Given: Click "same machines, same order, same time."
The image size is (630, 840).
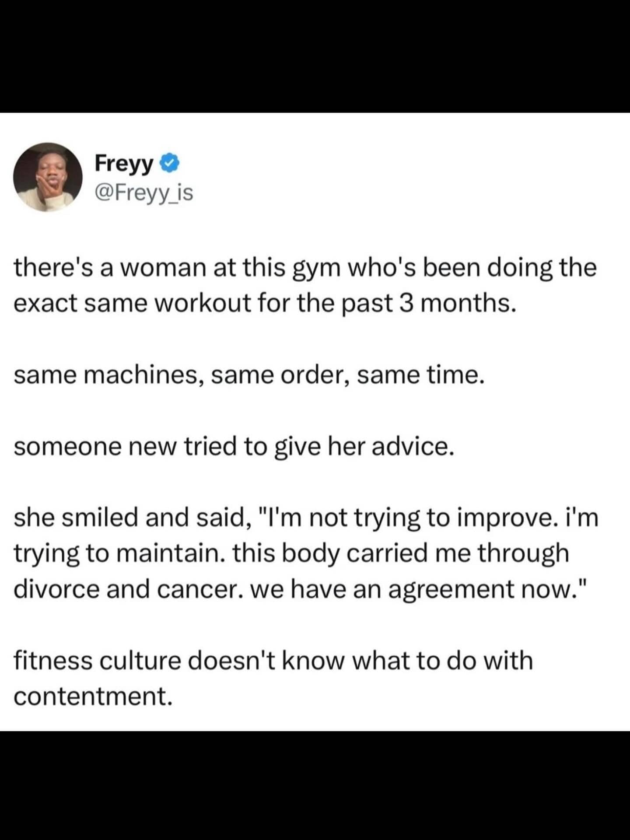Looking at the screenshot, I should 249,375.
